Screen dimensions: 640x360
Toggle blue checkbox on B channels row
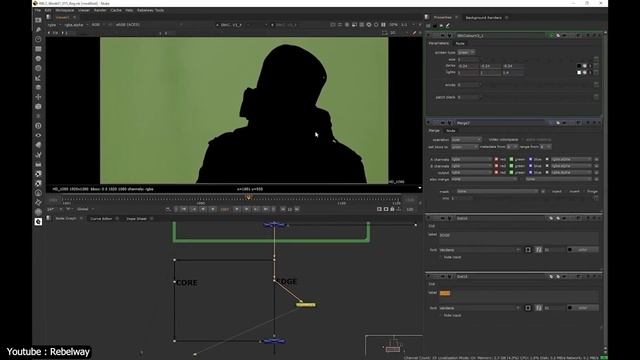(x=530, y=166)
